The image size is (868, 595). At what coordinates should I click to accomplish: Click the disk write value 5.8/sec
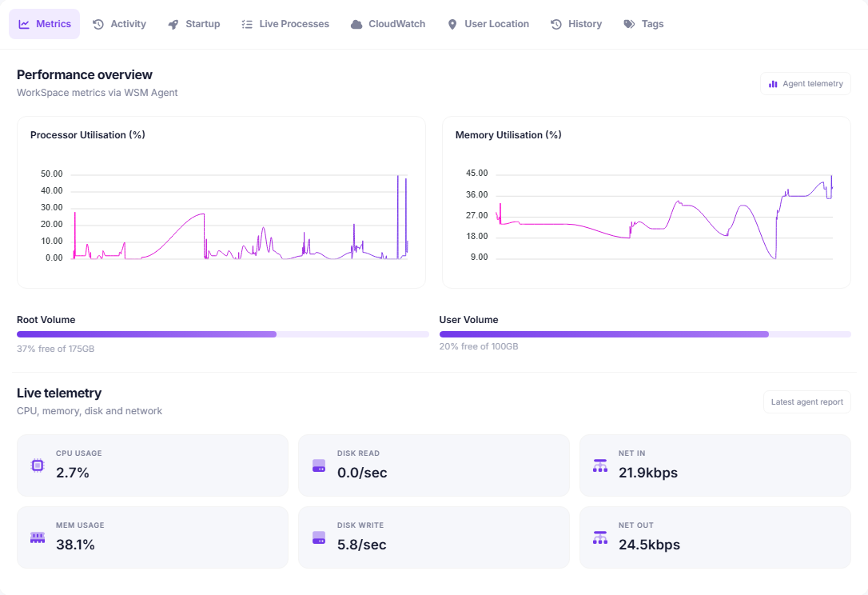click(x=361, y=545)
